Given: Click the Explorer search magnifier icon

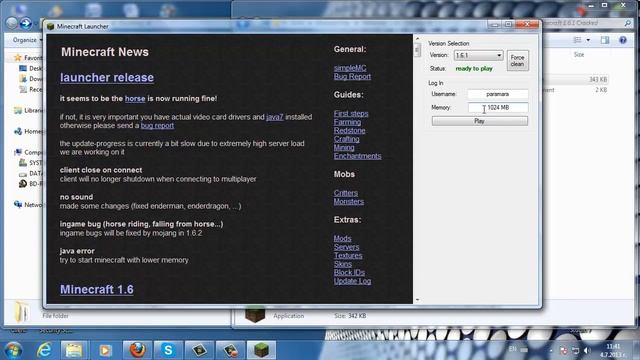Looking at the screenshot, I should click(628, 23).
